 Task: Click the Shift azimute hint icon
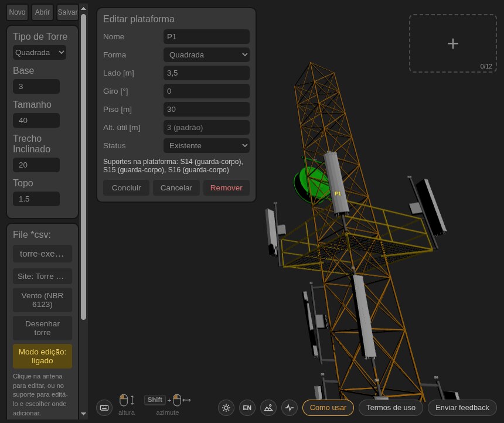click(x=168, y=400)
